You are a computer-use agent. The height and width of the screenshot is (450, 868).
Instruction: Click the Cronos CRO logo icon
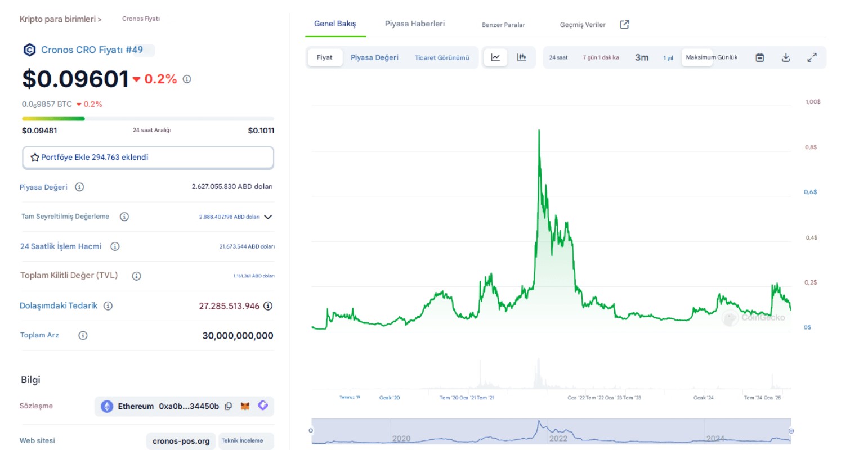click(29, 50)
